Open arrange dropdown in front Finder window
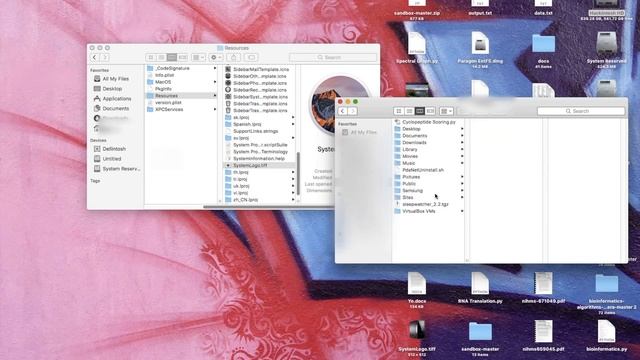640x360 pixels. coord(447,111)
